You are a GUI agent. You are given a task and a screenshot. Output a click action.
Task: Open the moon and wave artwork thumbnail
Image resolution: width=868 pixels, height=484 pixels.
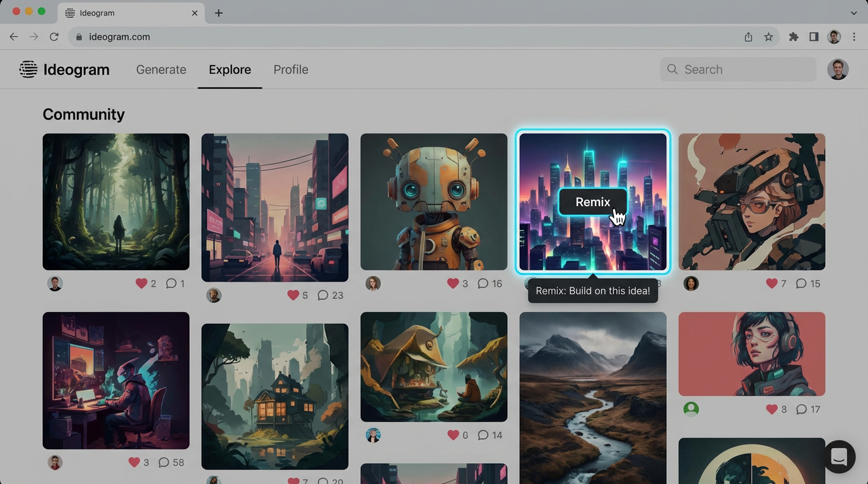tap(752, 461)
